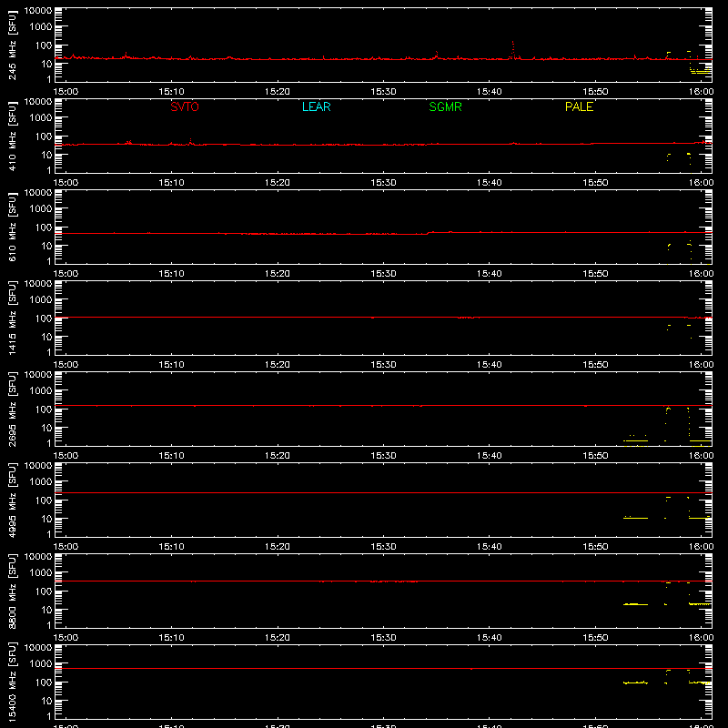
Task: Click the tall 15:42 spike in 245 MHz plot
Action: [x=513, y=50]
